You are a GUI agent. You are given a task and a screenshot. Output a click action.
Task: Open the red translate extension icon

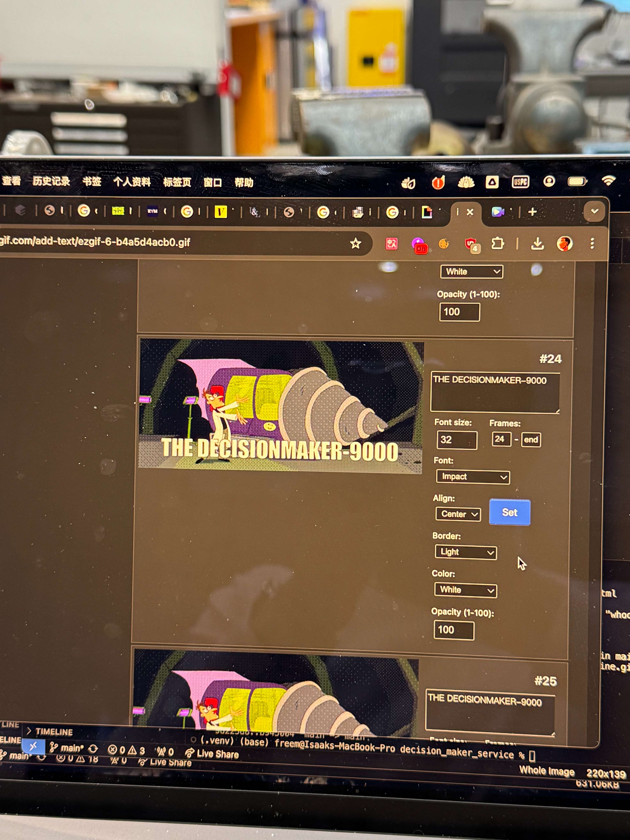coord(391,243)
